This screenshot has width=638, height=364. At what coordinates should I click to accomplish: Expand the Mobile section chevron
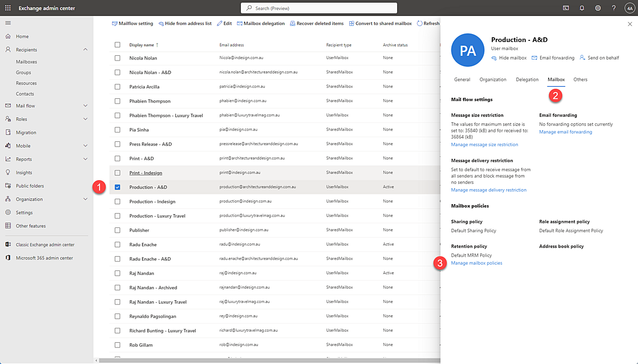click(86, 146)
